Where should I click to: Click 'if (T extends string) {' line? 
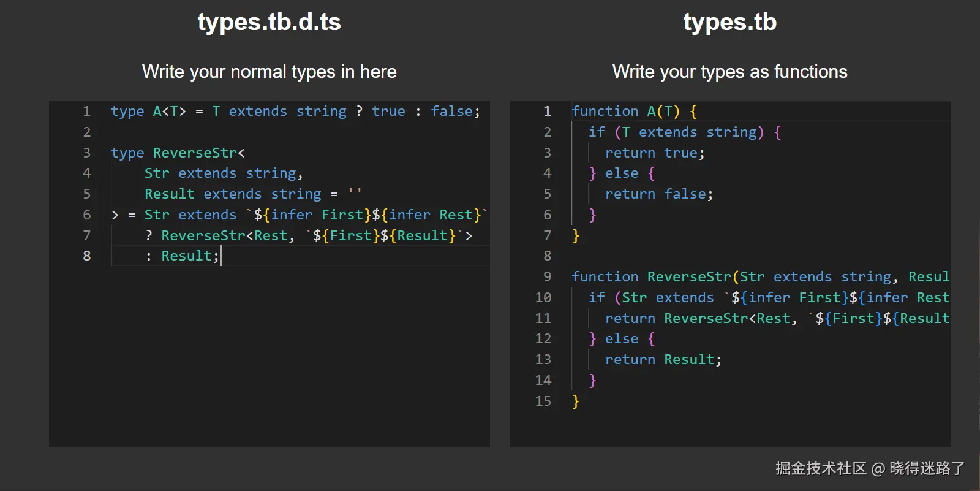click(685, 132)
